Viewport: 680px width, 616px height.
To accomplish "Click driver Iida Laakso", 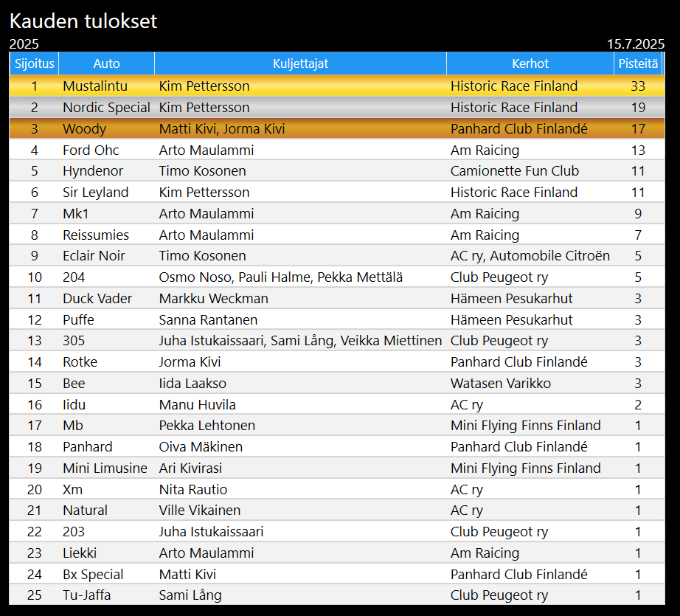I will click(x=192, y=383).
